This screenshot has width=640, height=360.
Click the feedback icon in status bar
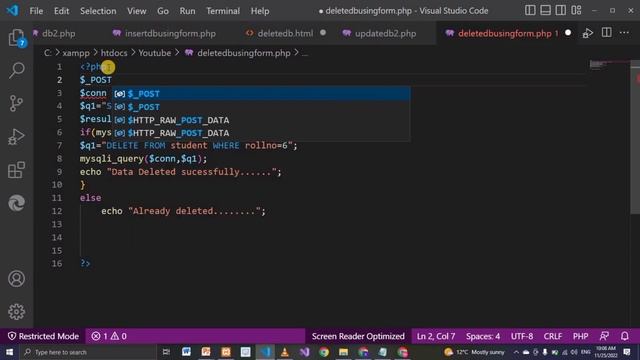(604, 336)
